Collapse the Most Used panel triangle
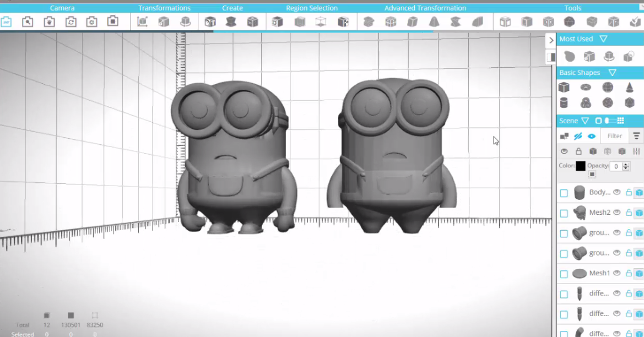 [x=603, y=39]
